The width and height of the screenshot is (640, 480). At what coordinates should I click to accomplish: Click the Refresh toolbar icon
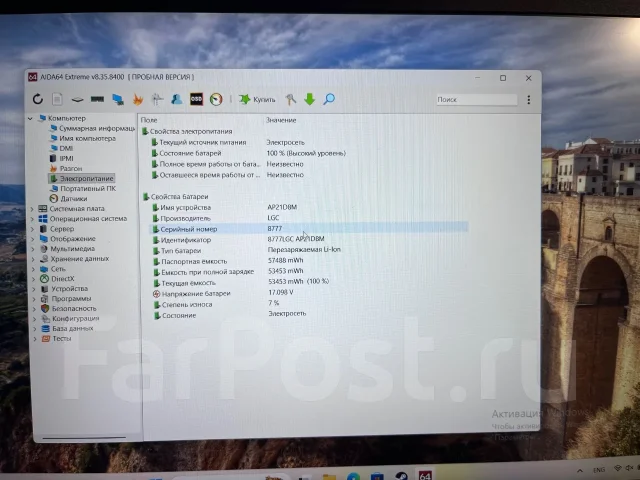click(x=38, y=99)
